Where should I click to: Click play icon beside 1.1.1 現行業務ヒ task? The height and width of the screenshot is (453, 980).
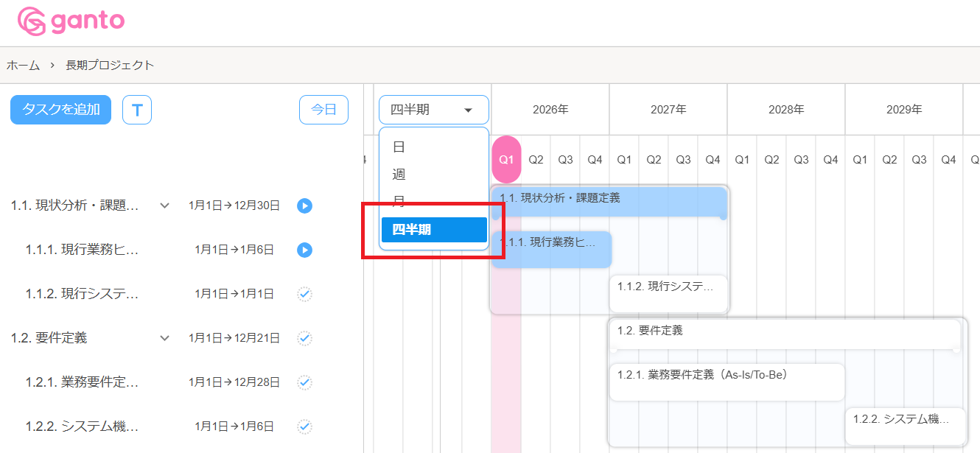click(304, 250)
